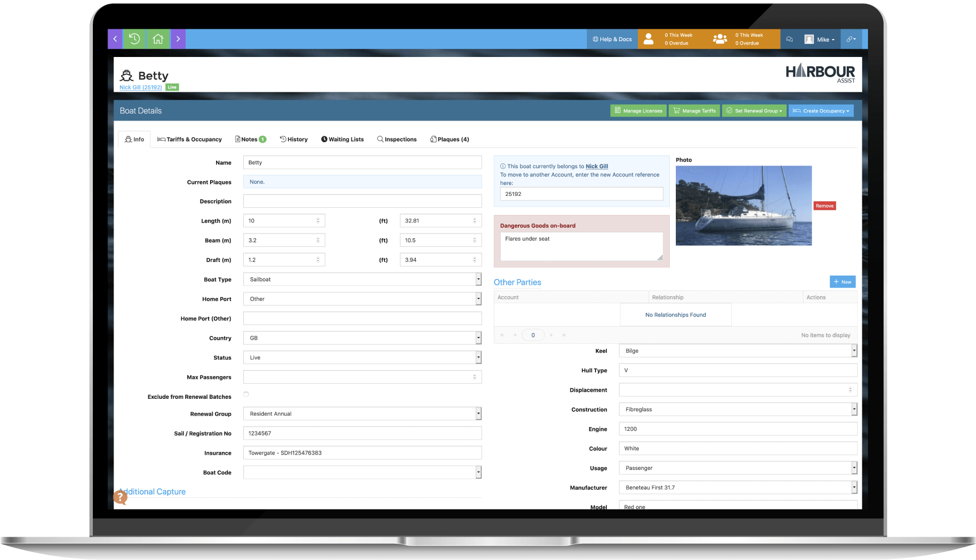Open the orange help question mark icon
This screenshot has width=976, height=560.
coord(121,497)
